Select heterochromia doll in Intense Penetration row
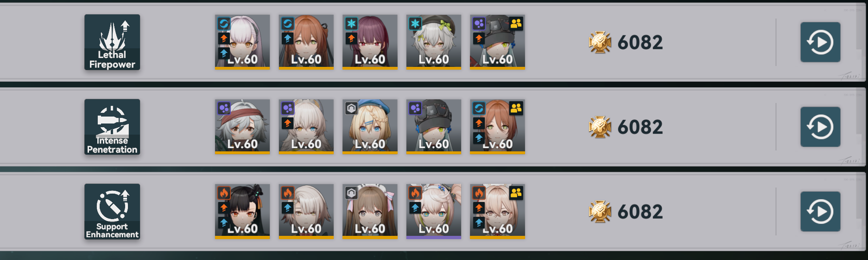The height and width of the screenshot is (260, 868). coord(306,127)
